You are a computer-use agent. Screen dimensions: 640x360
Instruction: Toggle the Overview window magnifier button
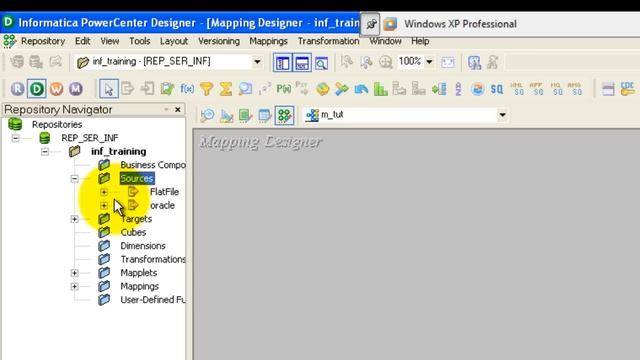[321, 63]
